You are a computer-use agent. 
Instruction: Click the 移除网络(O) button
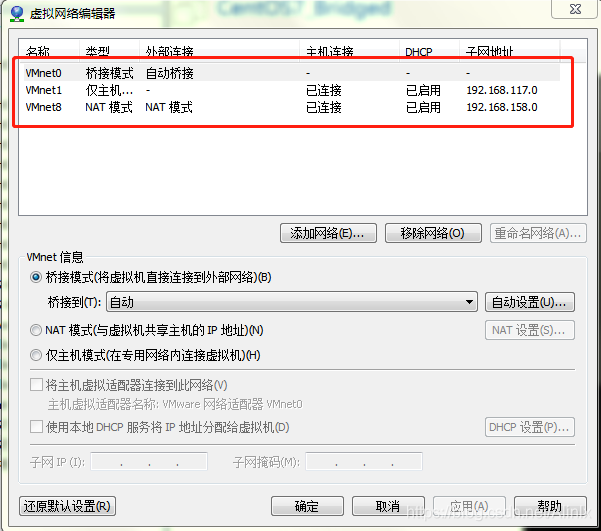(433, 233)
